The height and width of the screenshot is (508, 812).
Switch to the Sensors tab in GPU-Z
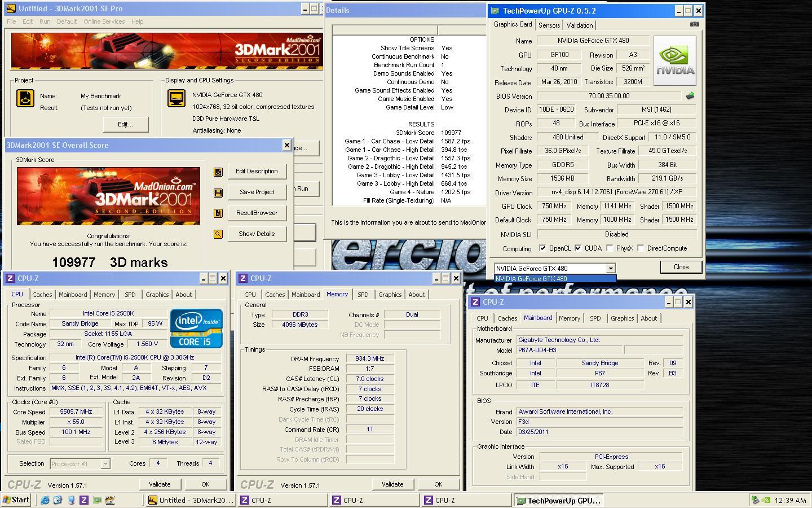pos(549,25)
